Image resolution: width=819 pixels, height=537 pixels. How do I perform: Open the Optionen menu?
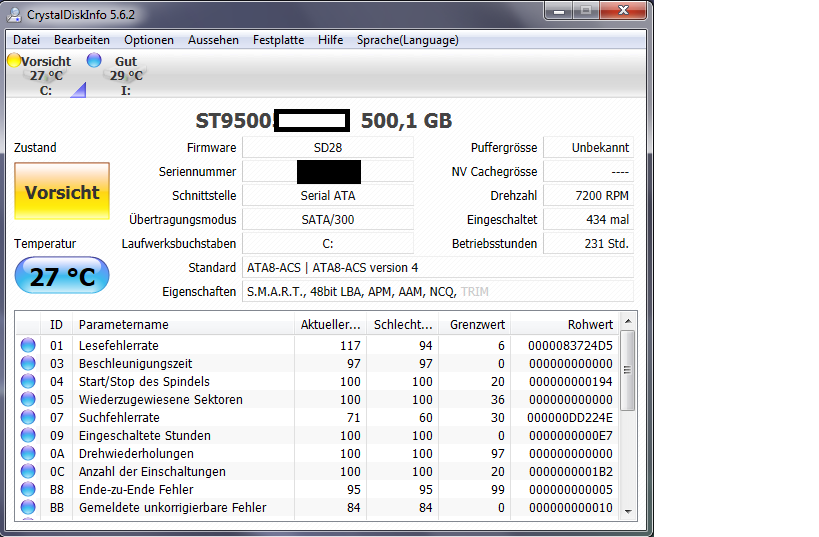[x=149, y=40]
